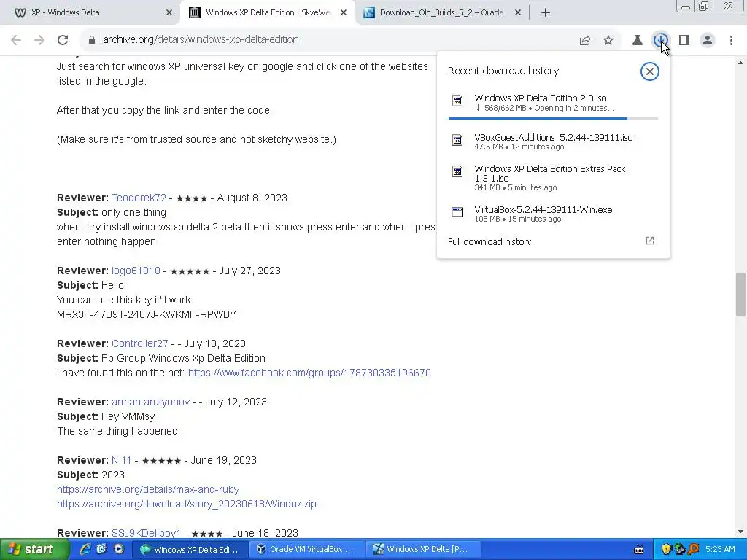Open reviewer Controller27 profile link
Screen dimensions: 747x560
[139, 343]
